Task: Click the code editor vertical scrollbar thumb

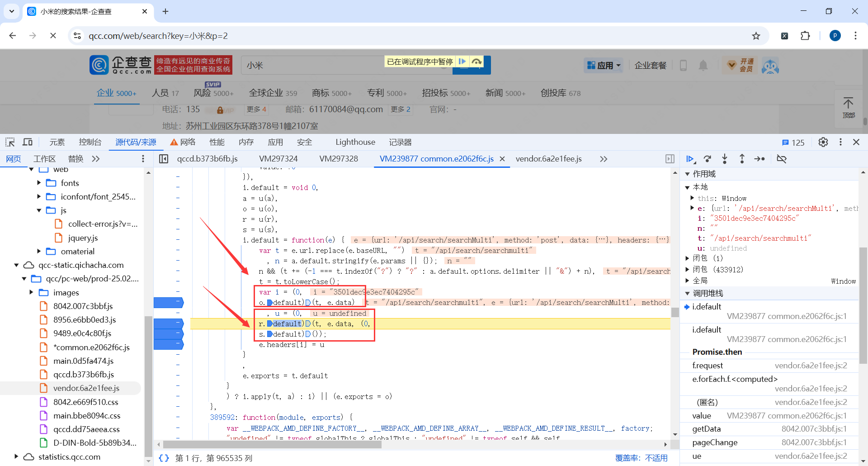Action: pos(675,312)
